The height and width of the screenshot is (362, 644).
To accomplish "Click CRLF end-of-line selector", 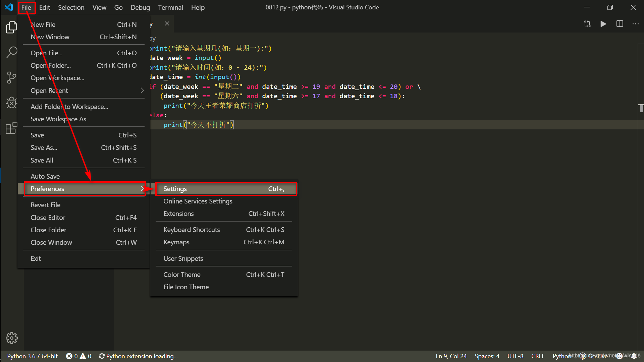I will click(538, 356).
